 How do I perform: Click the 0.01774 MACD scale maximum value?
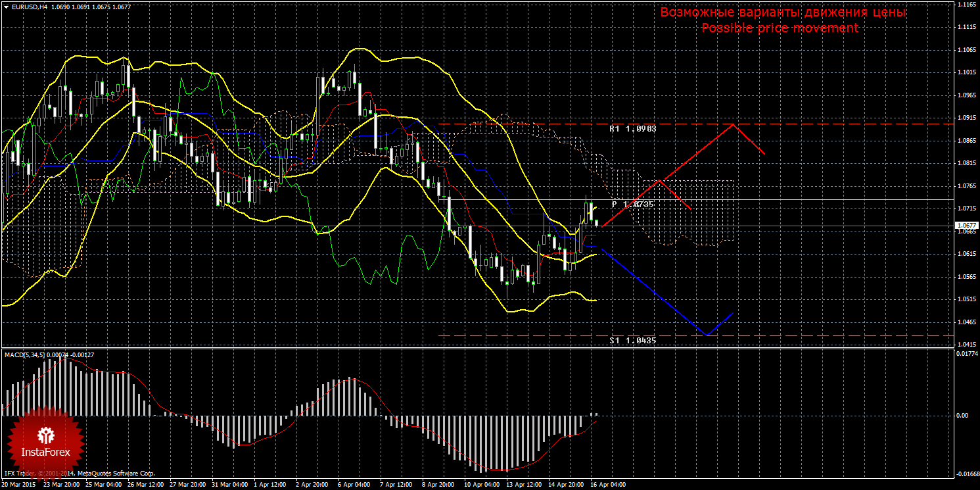[x=965, y=354]
